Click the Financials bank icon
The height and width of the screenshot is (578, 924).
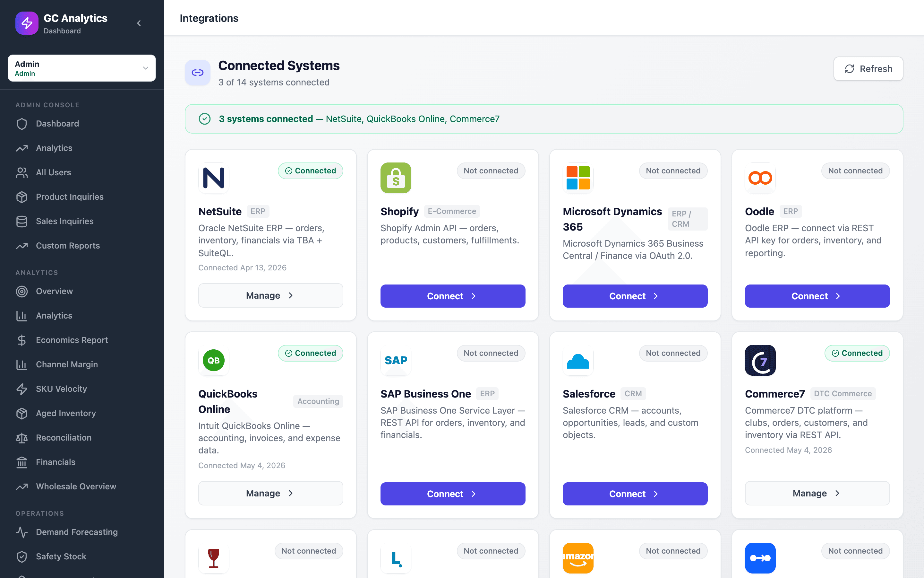tap(22, 462)
